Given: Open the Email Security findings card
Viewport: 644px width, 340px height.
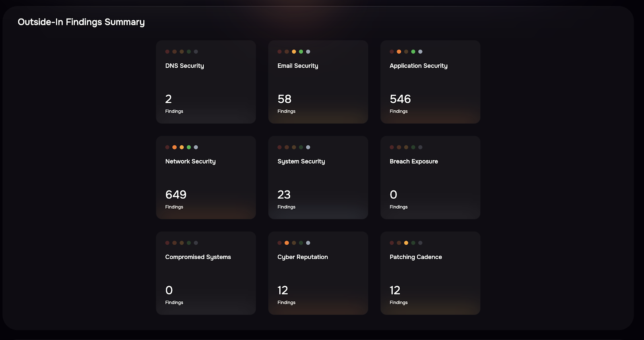Looking at the screenshot, I should click(x=318, y=82).
